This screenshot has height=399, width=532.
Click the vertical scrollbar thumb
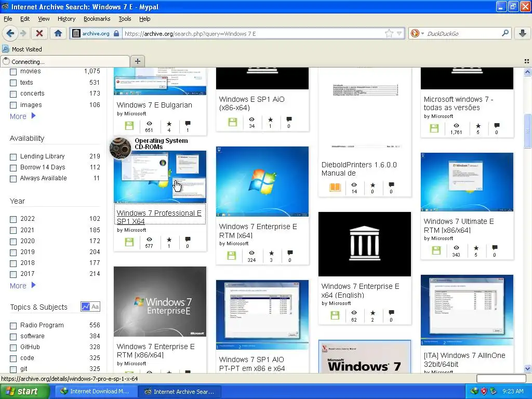(527, 131)
